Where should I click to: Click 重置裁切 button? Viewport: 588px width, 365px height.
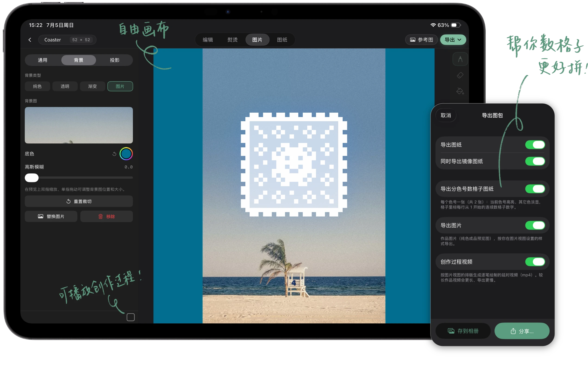(x=79, y=201)
